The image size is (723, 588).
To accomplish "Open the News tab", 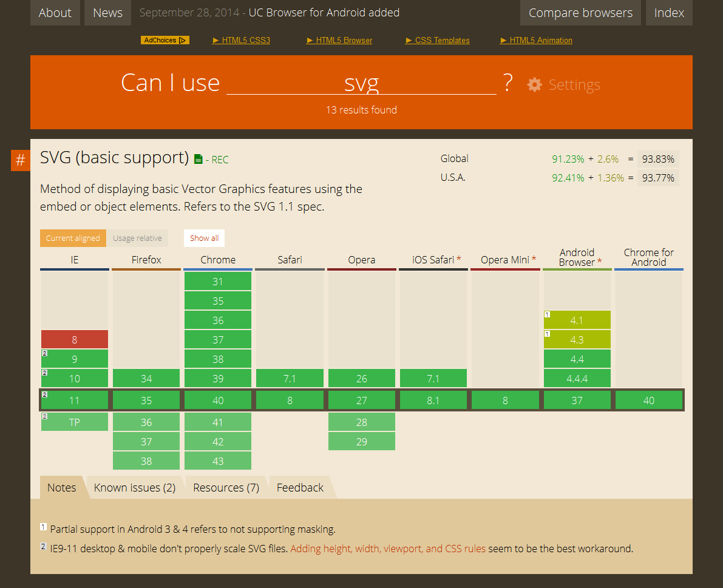I will pos(108,13).
